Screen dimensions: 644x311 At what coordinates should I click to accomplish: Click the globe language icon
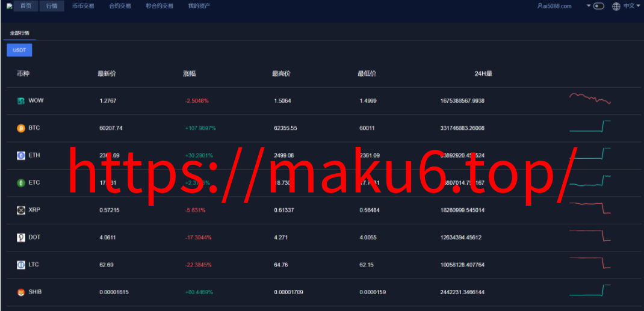[616, 6]
